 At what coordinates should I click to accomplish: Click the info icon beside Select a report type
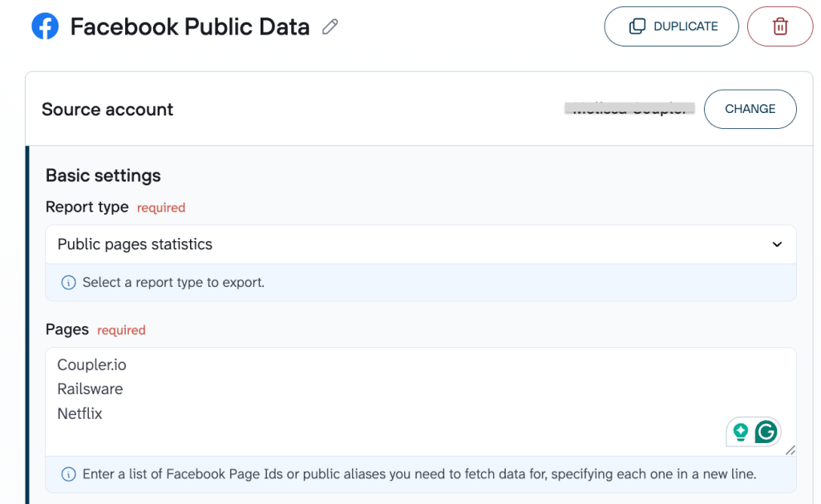(69, 283)
